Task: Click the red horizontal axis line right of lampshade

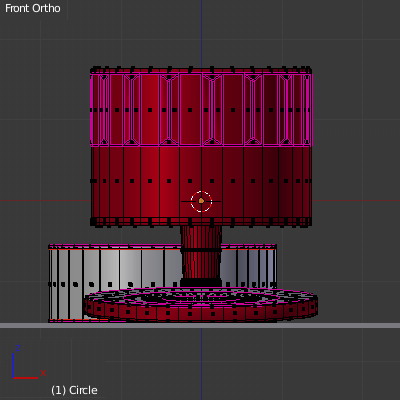Action: (x=356, y=201)
